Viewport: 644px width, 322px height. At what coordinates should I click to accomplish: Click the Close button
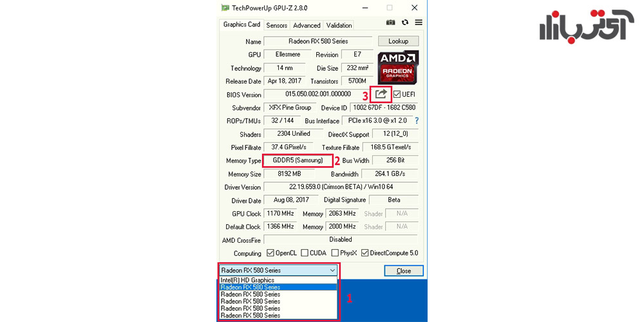click(x=403, y=270)
